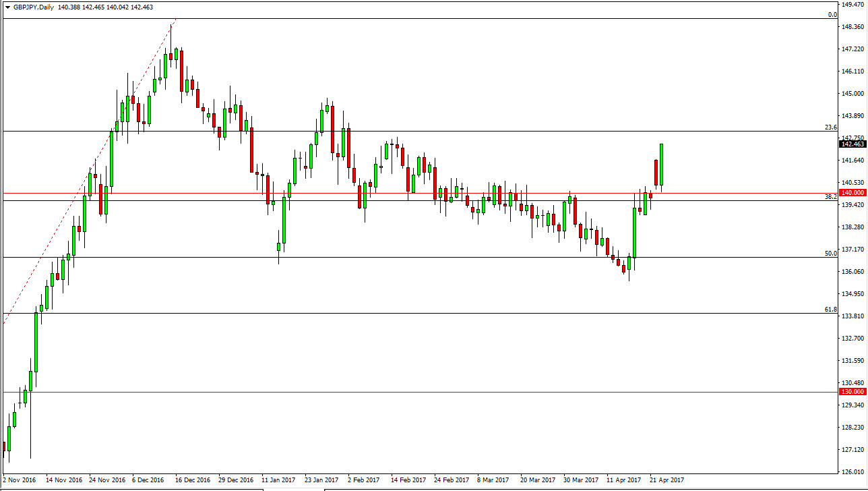The width and height of the screenshot is (868, 491).
Task: Click the 8 Mar 2017 date label
Action: pos(494,480)
